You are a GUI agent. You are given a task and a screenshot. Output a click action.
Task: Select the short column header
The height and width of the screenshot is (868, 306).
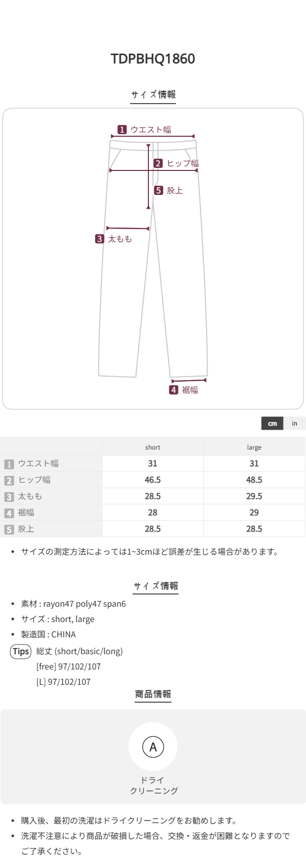[152, 448]
